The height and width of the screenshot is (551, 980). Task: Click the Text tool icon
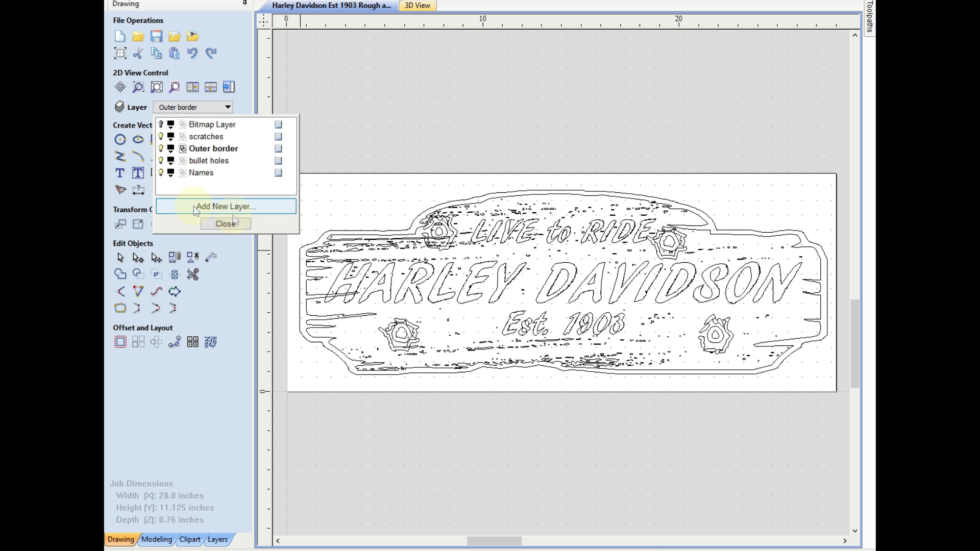[120, 173]
